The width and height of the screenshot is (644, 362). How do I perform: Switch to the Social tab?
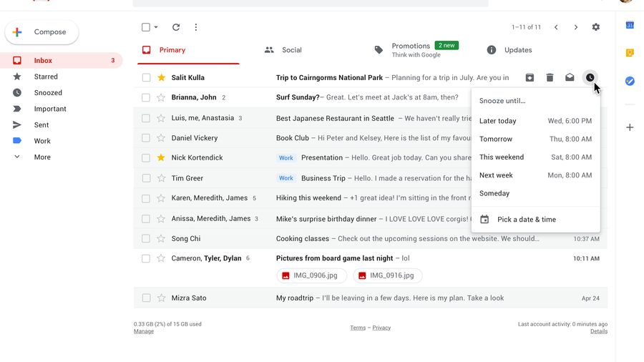[283, 50]
